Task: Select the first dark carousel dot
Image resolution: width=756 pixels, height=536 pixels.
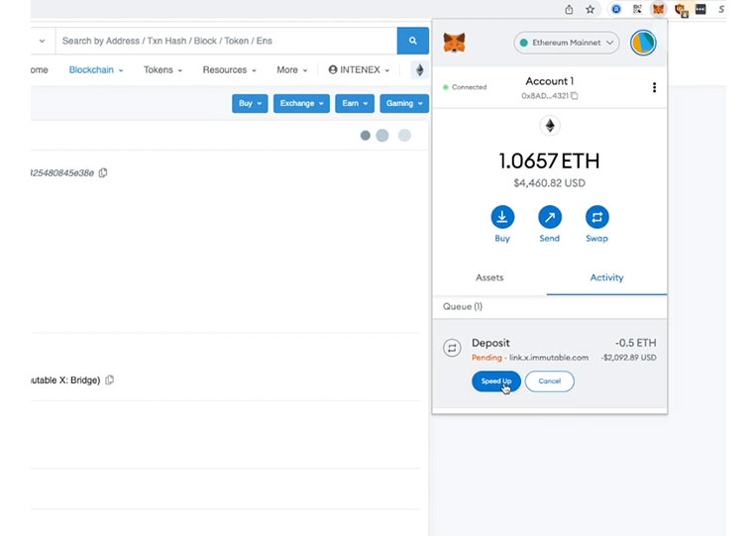Action: click(365, 136)
